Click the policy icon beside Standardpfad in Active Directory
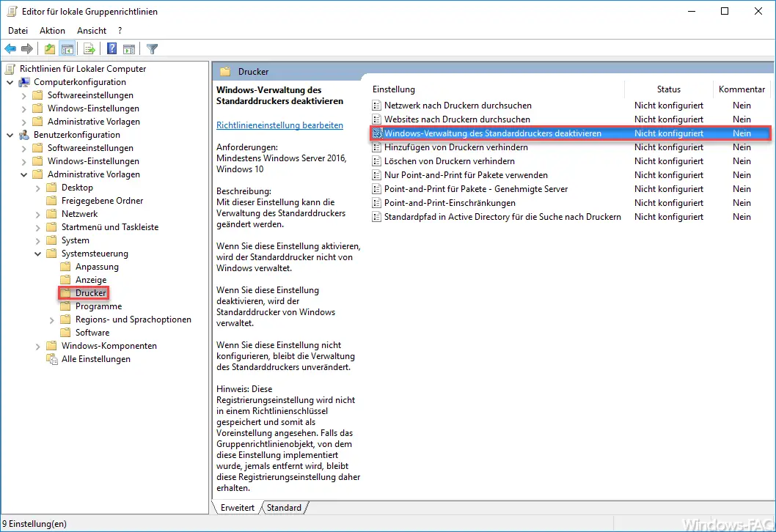The height and width of the screenshot is (532, 776). 376,217
